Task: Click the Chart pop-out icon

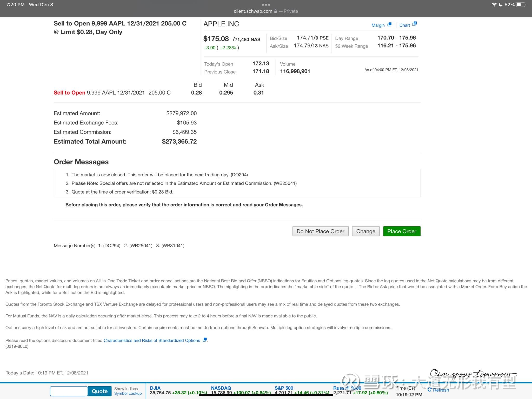Action: click(414, 24)
